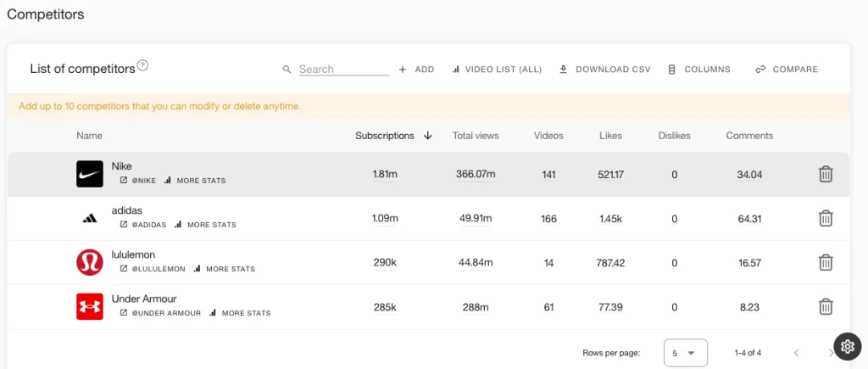Delete the adidas competitor row
868x369 pixels.
(826, 218)
